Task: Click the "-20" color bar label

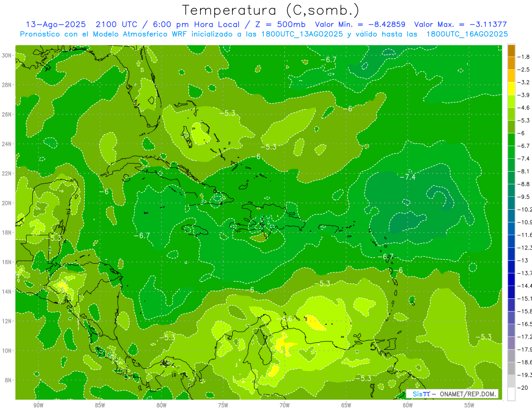Action: pyautogui.click(x=523, y=388)
